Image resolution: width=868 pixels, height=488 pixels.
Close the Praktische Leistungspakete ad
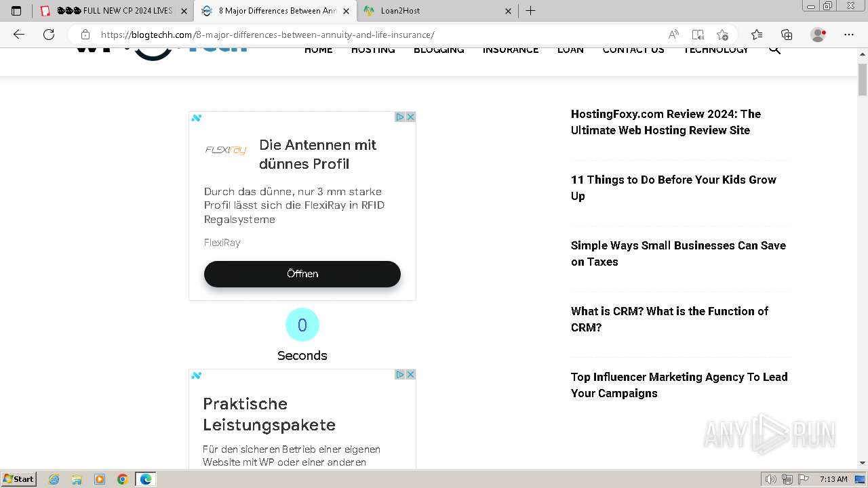(x=410, y=374)
